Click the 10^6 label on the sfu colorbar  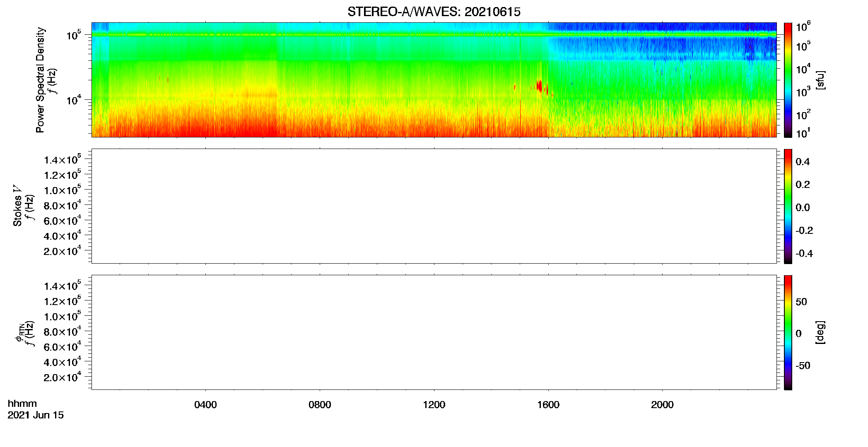point(803,27)
